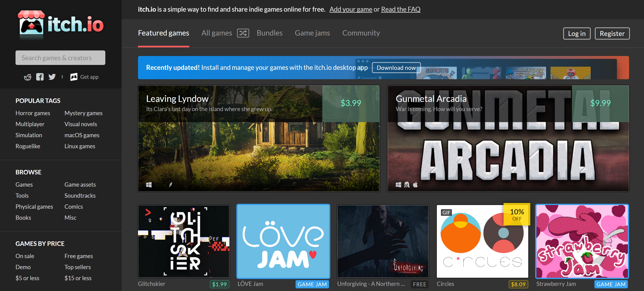Click the Windows icon on Leaving Lyndow
The height and width of the screenshot is (291, 644).
click(149, 185)
